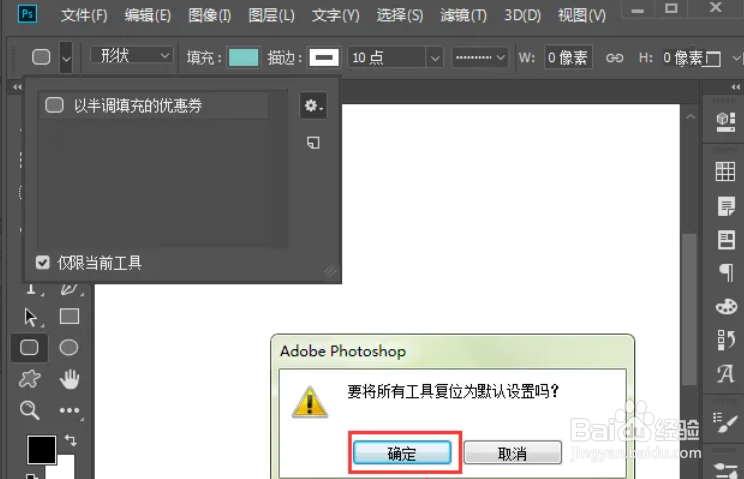Viewport: 744px width, 479px height.
Task: Expand the stroke width dropdown arrow
Action: point(435,58)
